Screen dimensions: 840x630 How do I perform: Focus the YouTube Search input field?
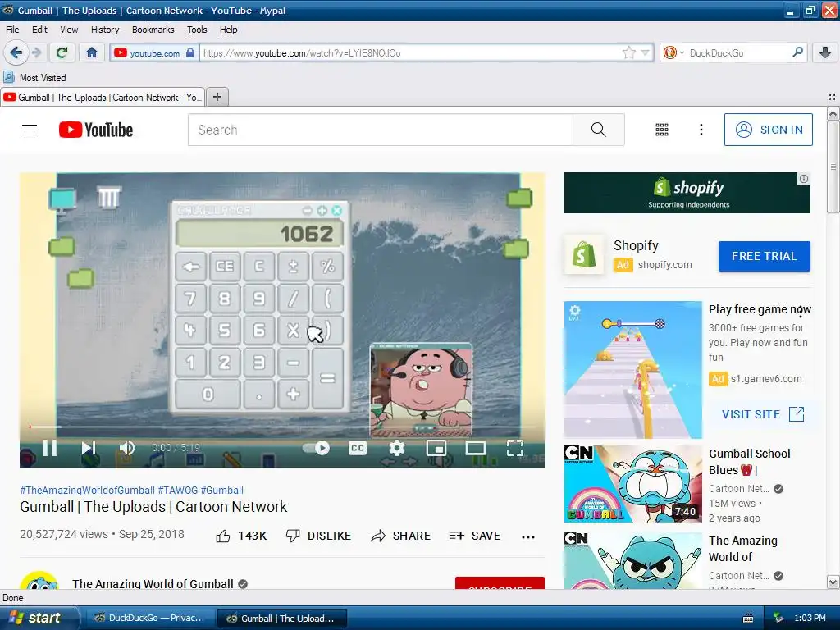click(381, 130)
